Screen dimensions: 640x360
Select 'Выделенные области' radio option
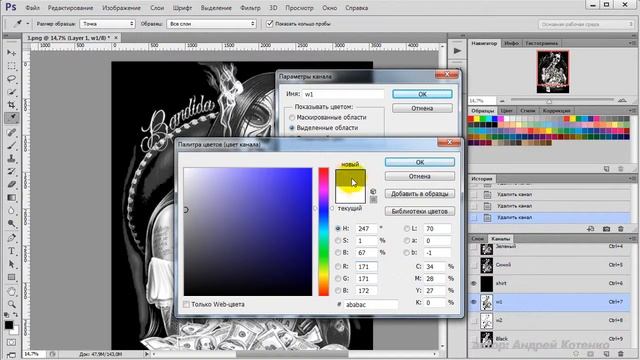(x=292, y=128)
